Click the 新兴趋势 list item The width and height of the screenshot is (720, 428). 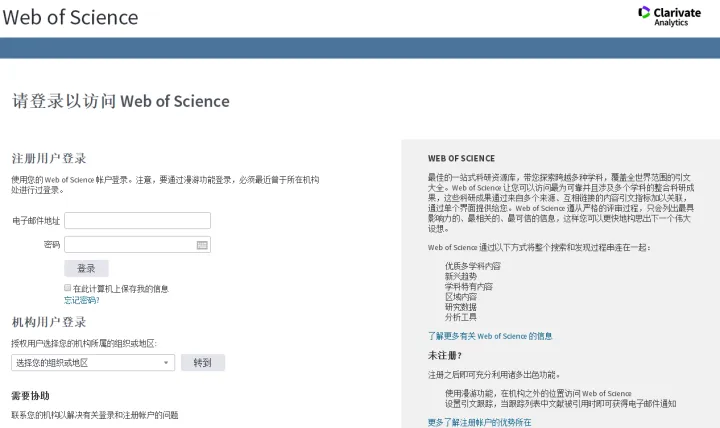click(461, 276)
